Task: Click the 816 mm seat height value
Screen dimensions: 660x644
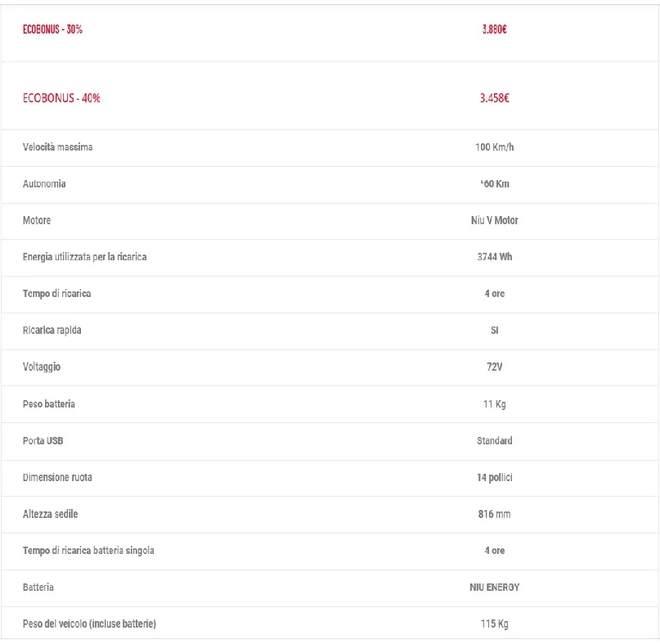Action: click(494, 514)
